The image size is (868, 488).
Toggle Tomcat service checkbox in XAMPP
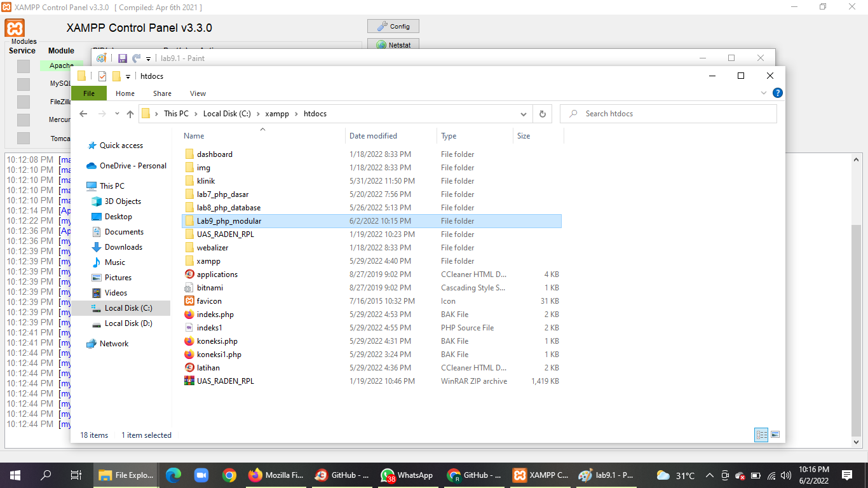click(24, 139)
